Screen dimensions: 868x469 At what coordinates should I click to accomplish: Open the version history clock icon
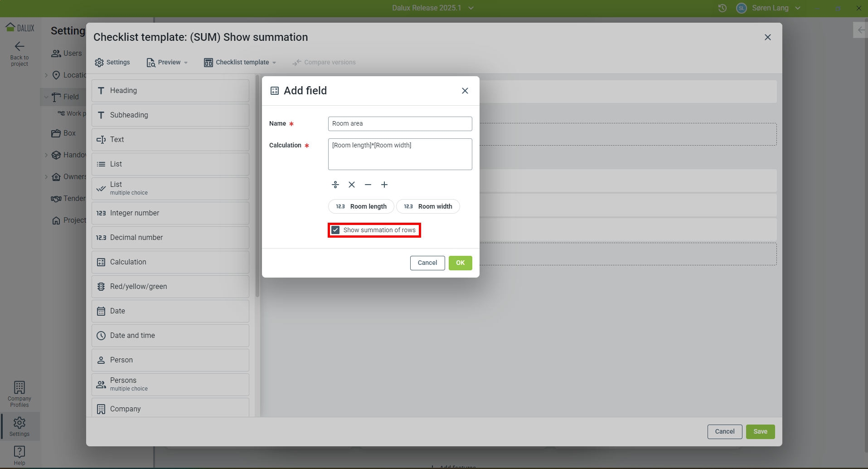(x=723, y=8)
